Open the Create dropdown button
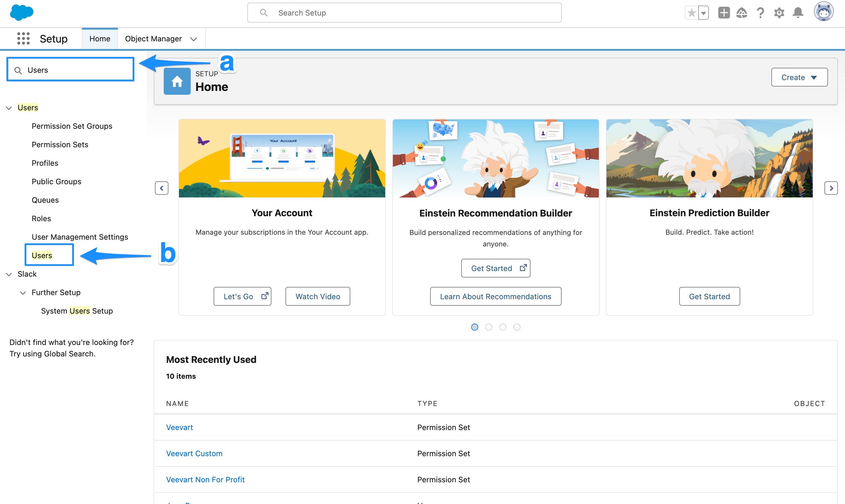The width and height of the screenshot is (845, 504). (x=799, y=77)
